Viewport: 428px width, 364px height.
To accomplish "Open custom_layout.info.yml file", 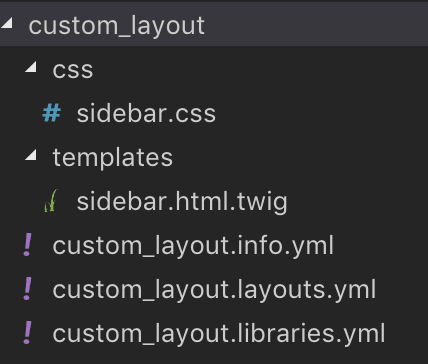I will 193,246.
